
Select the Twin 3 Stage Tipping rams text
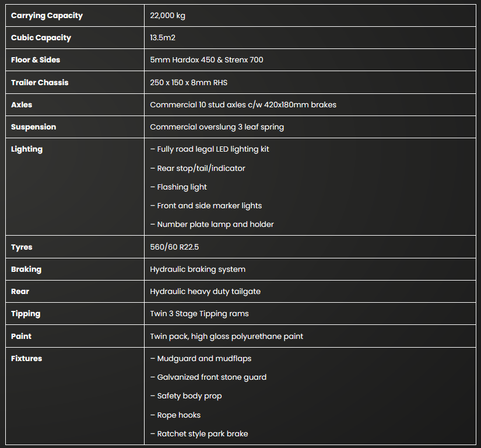point(199,314)
